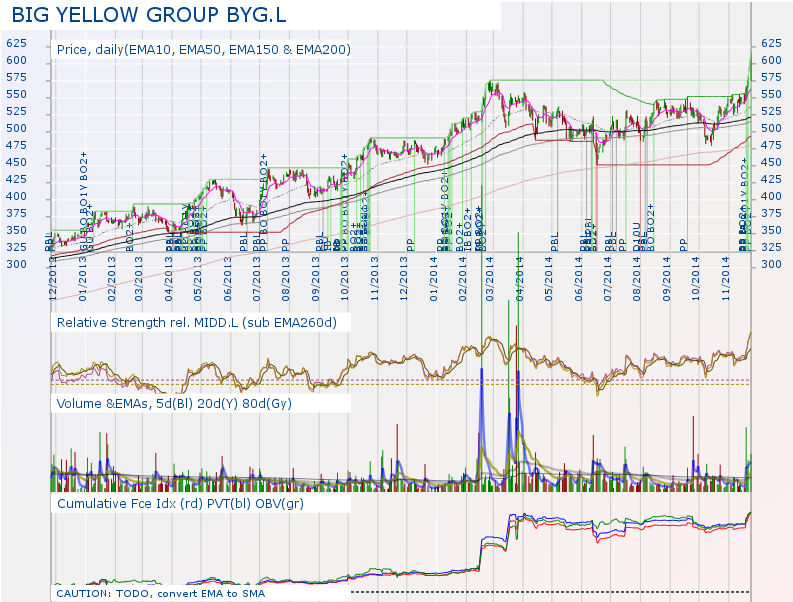Click the D10U signal label above 08/2014

636,237
